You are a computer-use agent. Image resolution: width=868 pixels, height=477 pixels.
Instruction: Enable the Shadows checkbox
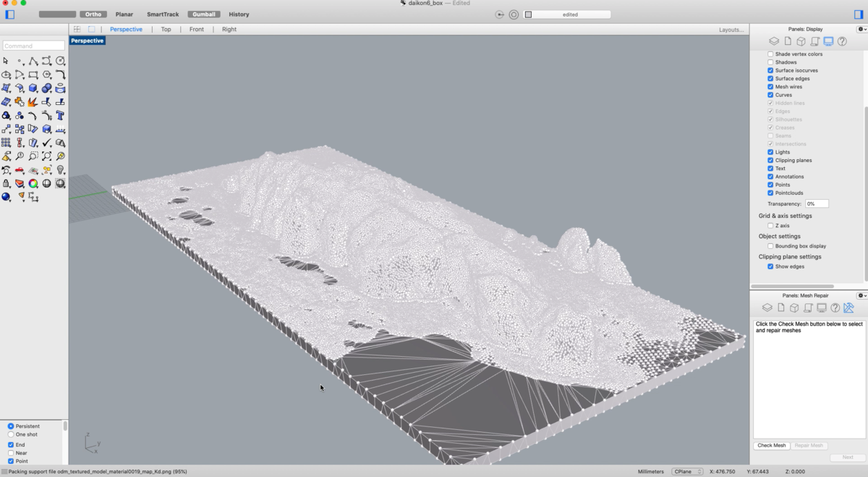point(770,62)
